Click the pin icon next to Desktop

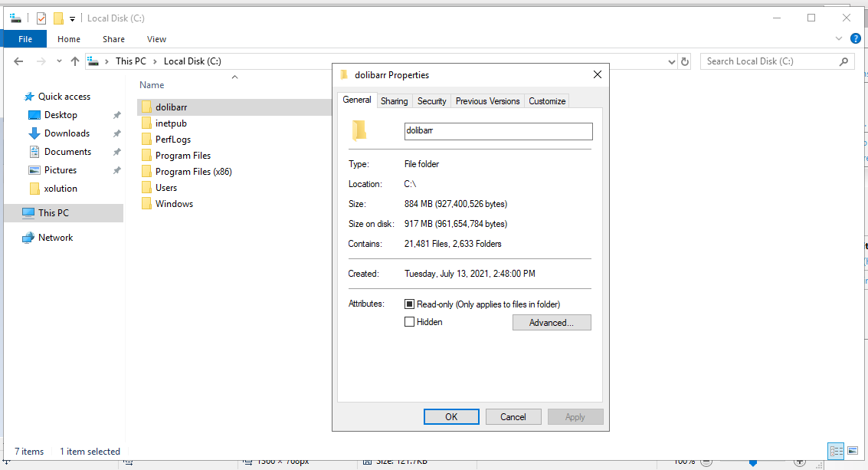click(116, 115)
